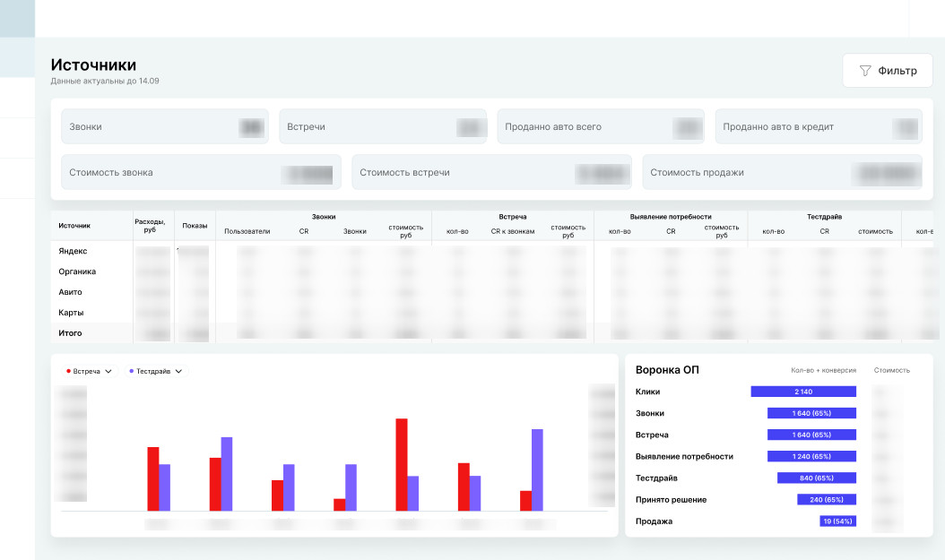
Task: Expand the Тестдрайв series dropdown chevron
Action: (x=178, y=372)
